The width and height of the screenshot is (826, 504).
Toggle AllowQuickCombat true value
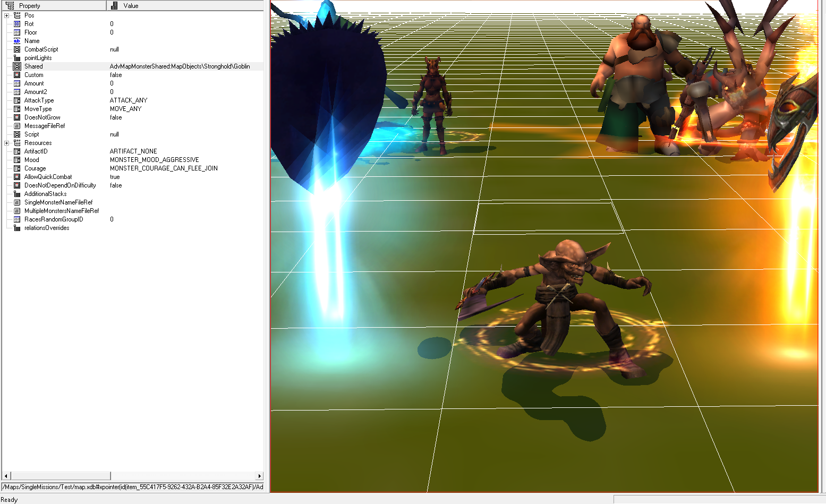[115, 177]
